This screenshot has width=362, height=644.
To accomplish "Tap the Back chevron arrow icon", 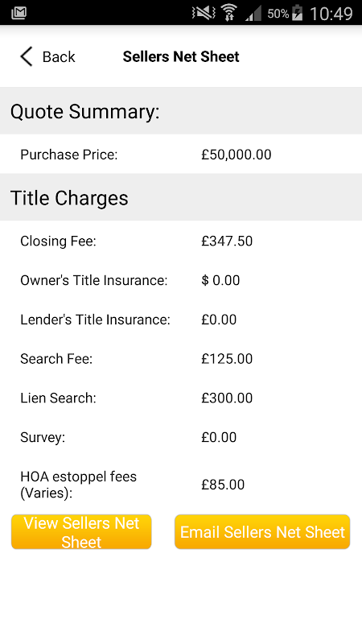I will pos(27,56).
